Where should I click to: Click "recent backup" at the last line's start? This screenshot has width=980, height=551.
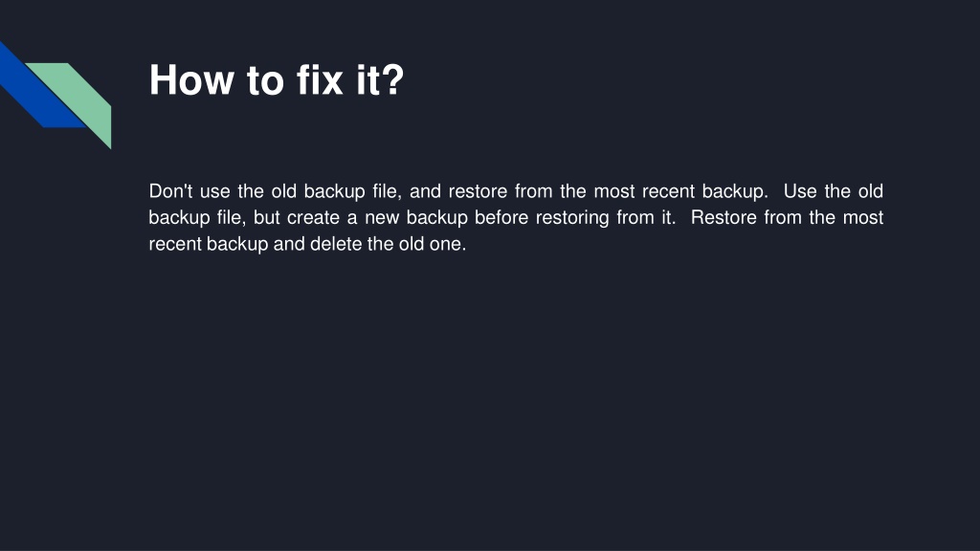209,244
